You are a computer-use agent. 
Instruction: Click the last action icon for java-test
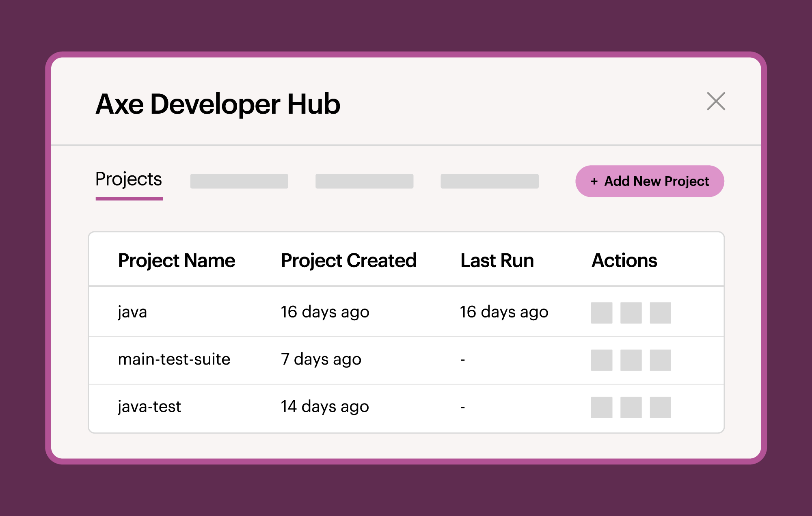pos(661,407)
